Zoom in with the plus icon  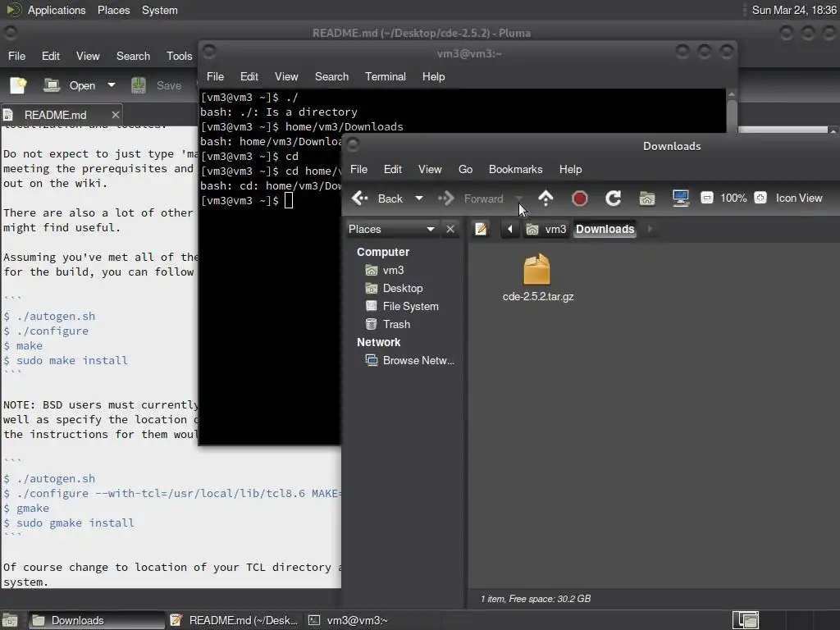click(x=760, y=199)
